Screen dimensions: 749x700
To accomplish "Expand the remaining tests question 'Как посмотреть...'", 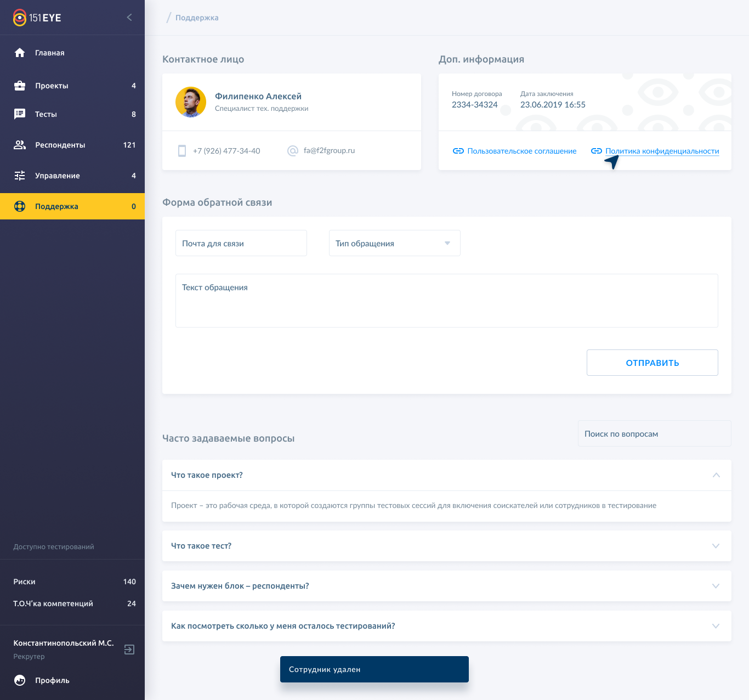I will tap(716, 626).
